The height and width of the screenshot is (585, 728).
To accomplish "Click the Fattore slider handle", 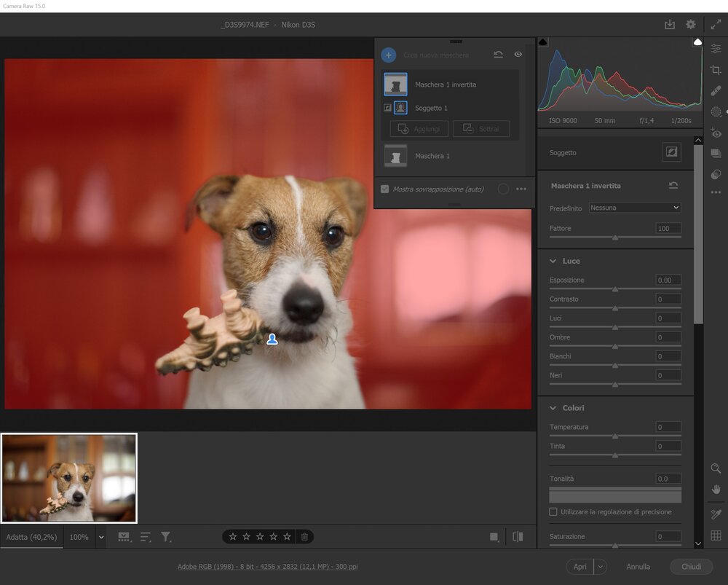I will coord(615,237).
